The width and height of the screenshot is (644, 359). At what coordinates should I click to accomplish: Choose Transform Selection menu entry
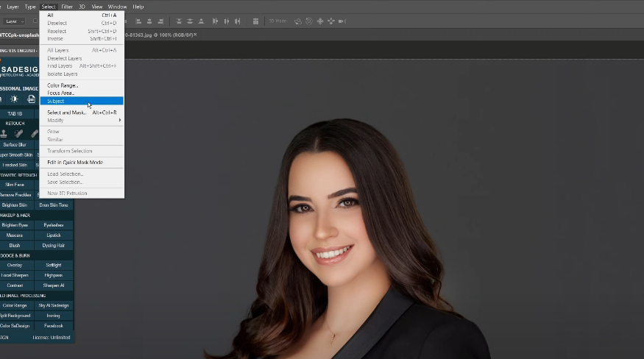coord(82,151)
